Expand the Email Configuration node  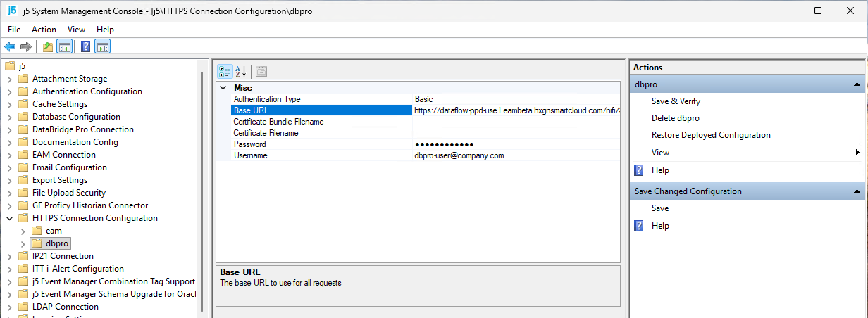pos(9,167)
